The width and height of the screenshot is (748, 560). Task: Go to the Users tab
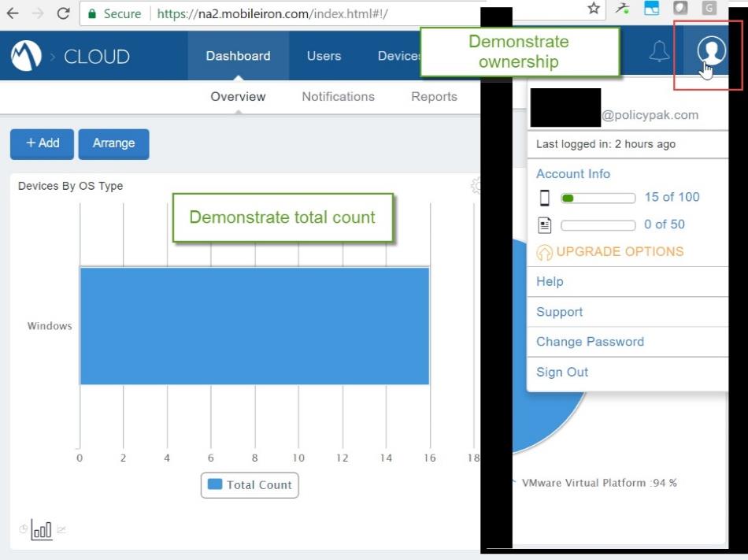coord(324,56)
